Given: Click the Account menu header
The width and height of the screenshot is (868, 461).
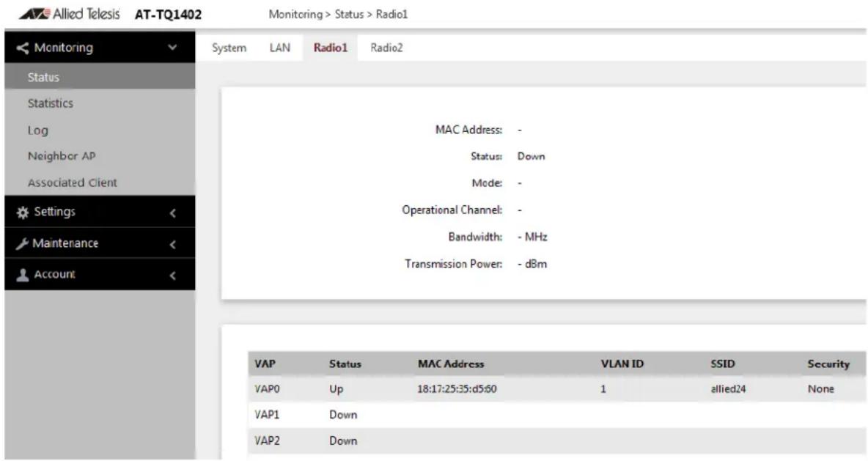Looking at the screenshot, I should tap(100, 275).
